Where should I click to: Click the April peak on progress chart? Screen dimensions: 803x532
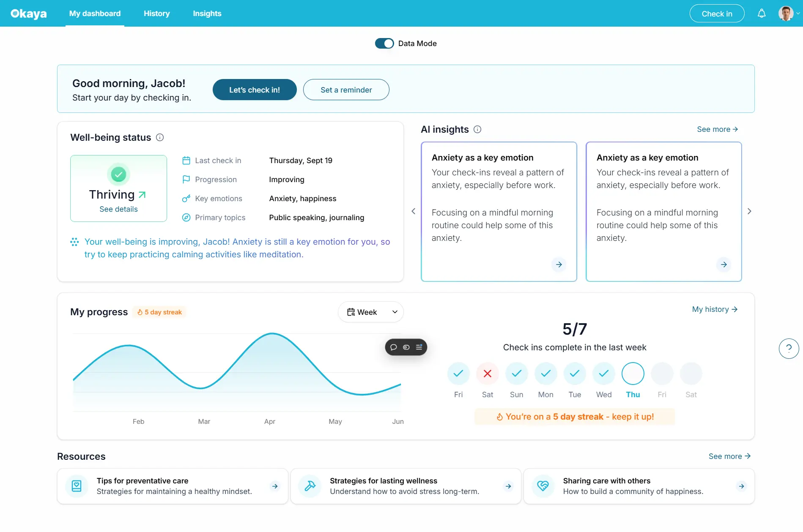[x=272, y=334]
